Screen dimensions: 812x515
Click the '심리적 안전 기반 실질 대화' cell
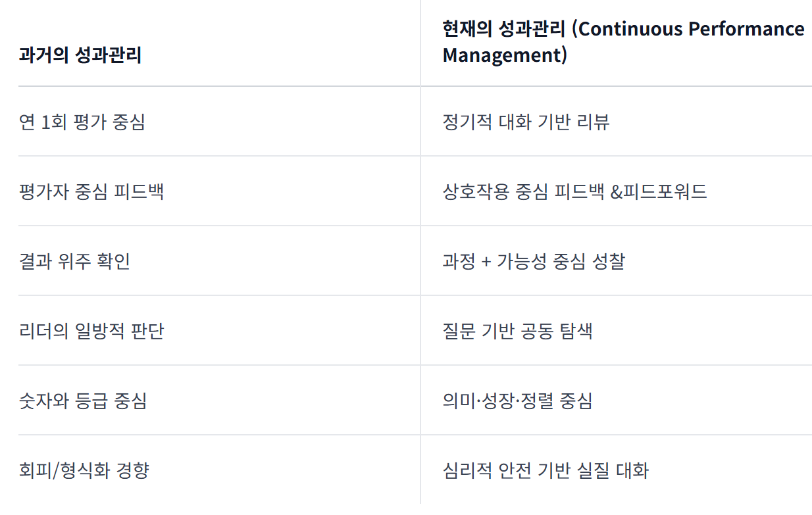546,471
